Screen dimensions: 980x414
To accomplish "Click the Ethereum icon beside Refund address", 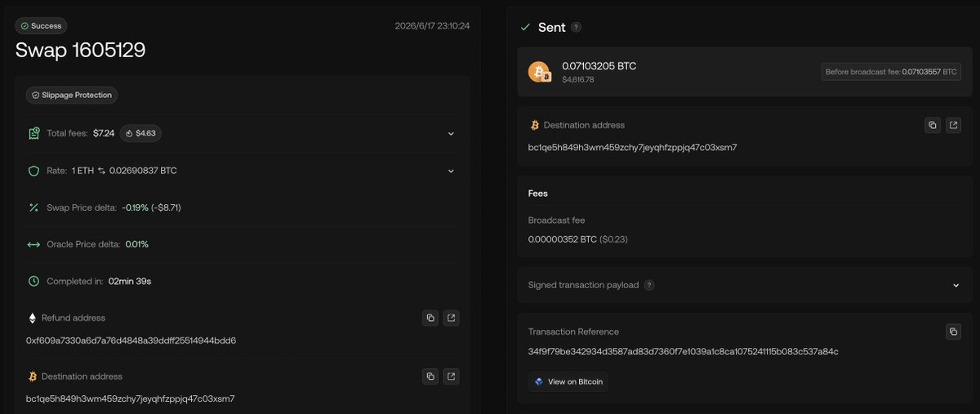I will 33,318.
